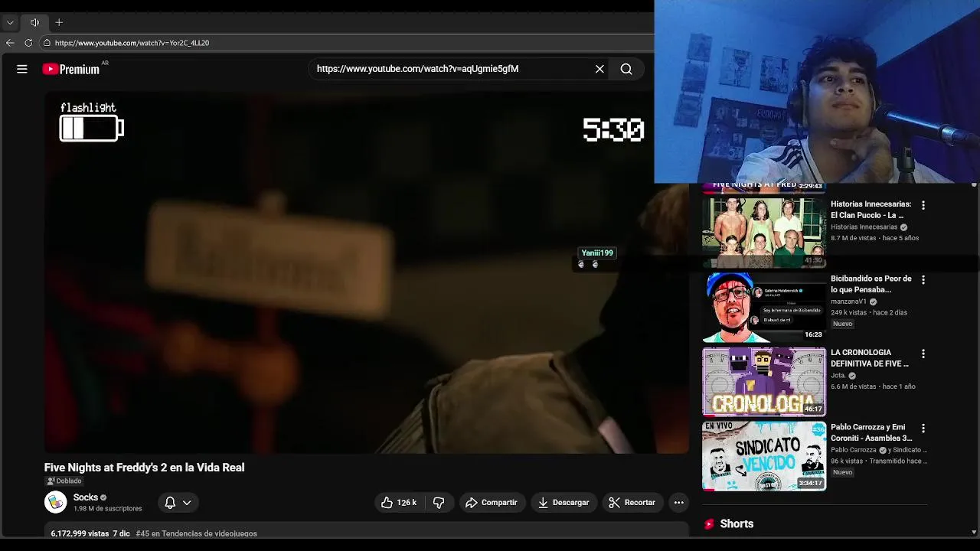Download video with Descargar button
The height and width of the screenshot is (551, 980).
pos(563,503)
